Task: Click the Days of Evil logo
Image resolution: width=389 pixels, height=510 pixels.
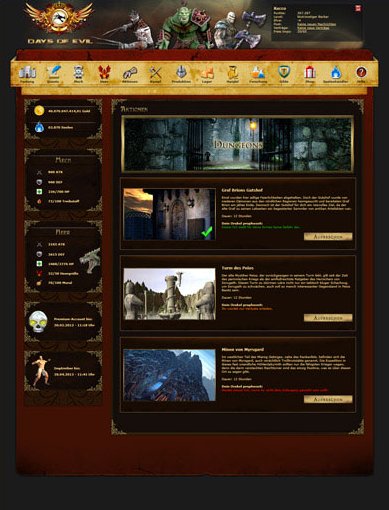Action: (x=59, y=23)
